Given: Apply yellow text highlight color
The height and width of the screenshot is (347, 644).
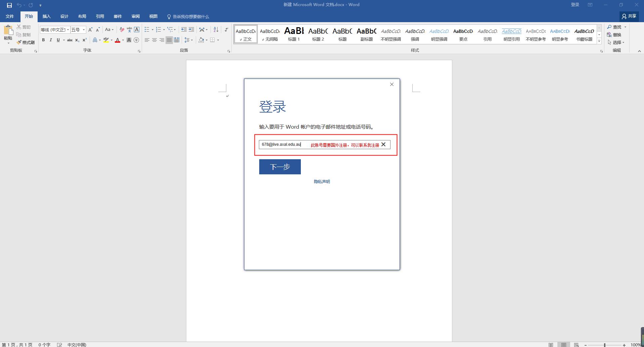Looking at the screenshot, I should [x=106, y=40].
